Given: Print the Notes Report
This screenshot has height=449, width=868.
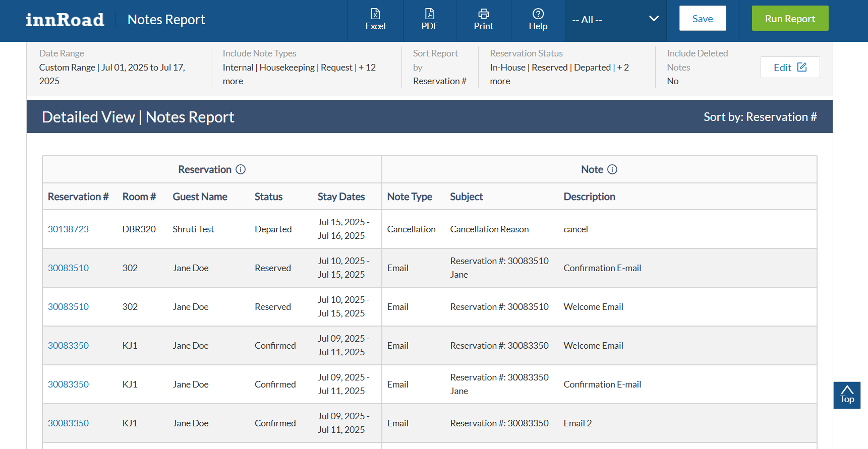Looking at the screenshot, I should (483, 20).
